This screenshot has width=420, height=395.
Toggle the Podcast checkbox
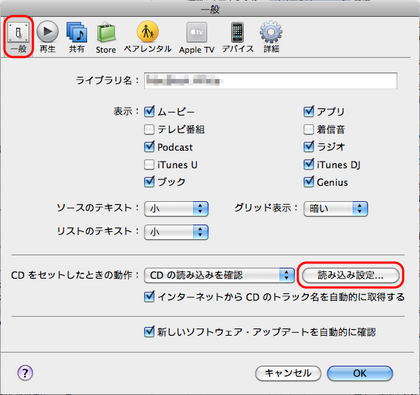click(149, 147)
